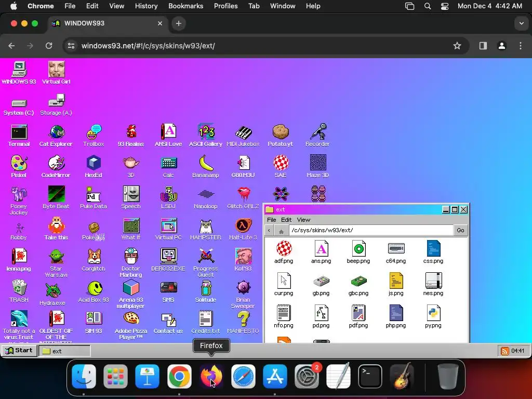This screenshot has width=532, height=399.
Task: Click the Windows 93 Start button
Action: [x=19, y=351]
